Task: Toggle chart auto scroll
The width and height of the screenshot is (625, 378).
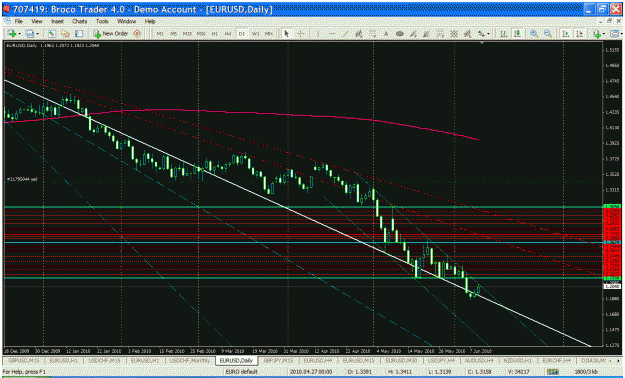Action: click(x=566, y=34)
